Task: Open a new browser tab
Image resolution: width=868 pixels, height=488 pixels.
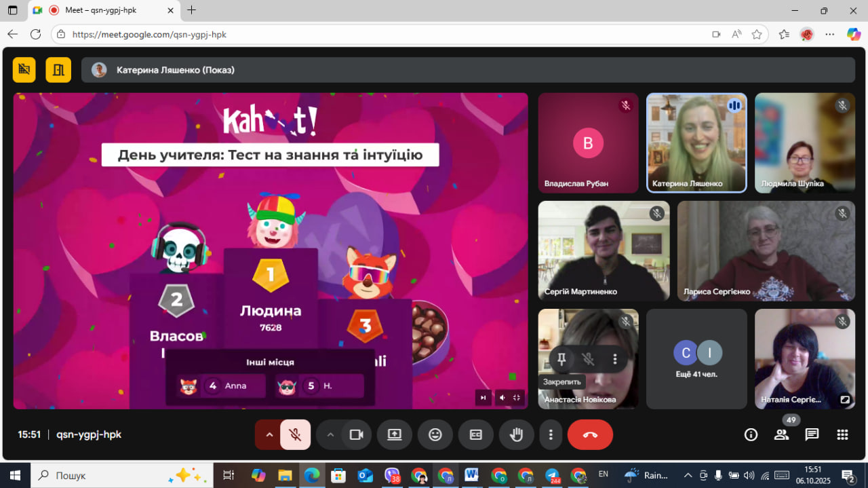Action: [192, 10]
